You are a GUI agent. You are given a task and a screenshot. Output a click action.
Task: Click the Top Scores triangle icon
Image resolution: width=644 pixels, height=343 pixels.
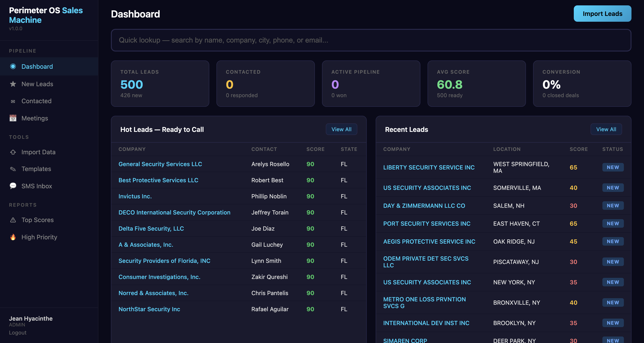coord(13,220)
